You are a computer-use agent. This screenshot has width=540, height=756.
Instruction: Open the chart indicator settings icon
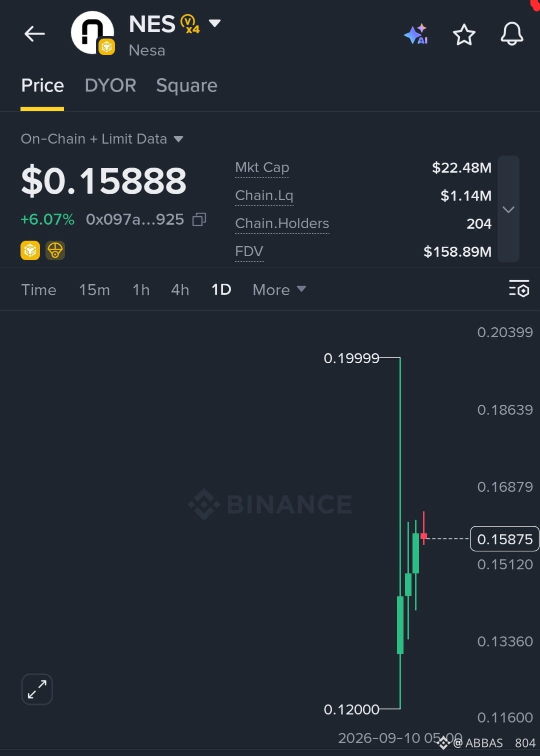point(519,289)
